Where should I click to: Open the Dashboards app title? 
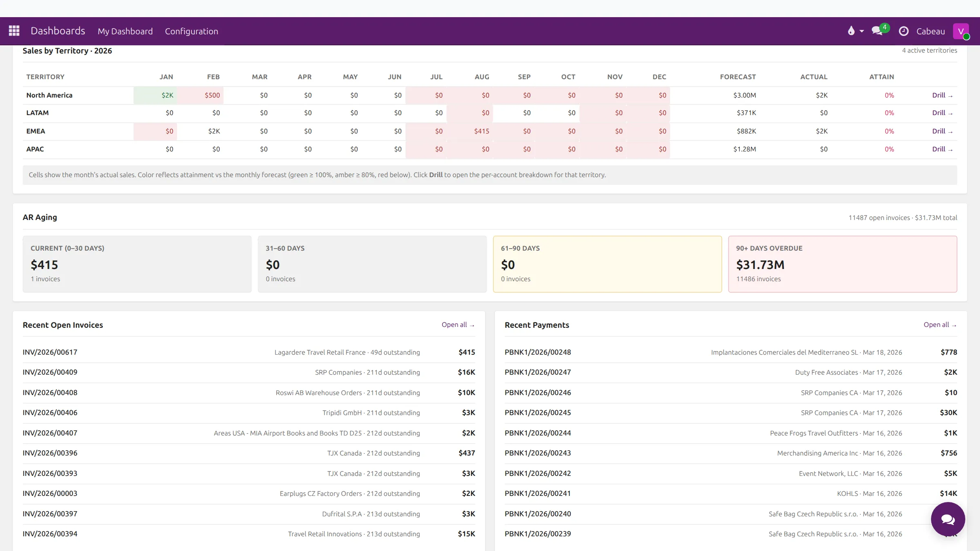coord(58,31)
